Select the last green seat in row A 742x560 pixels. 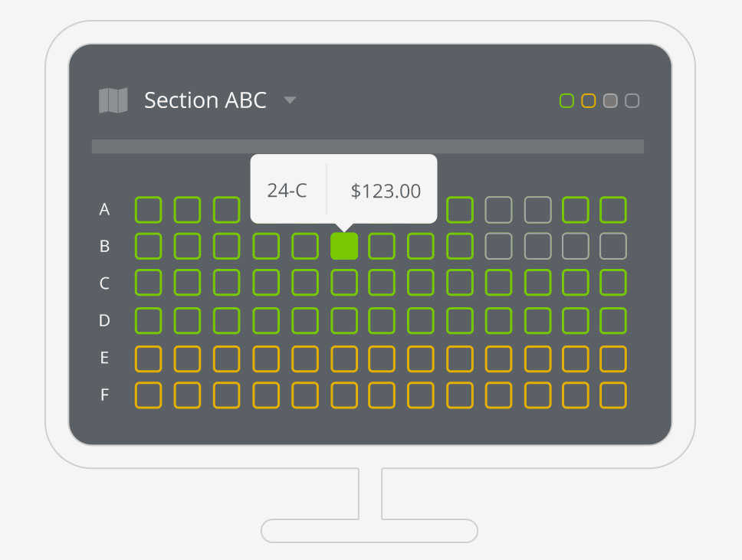click(613, 209)
